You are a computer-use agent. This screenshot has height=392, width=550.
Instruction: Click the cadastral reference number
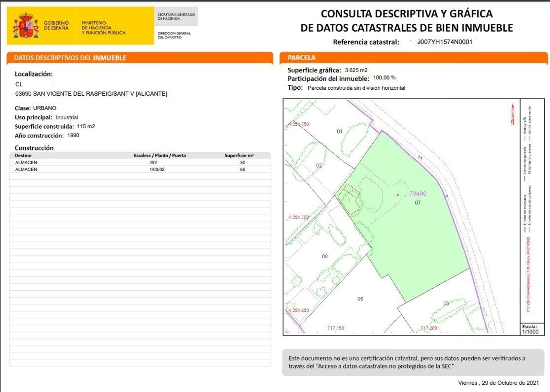pos(445,42)
